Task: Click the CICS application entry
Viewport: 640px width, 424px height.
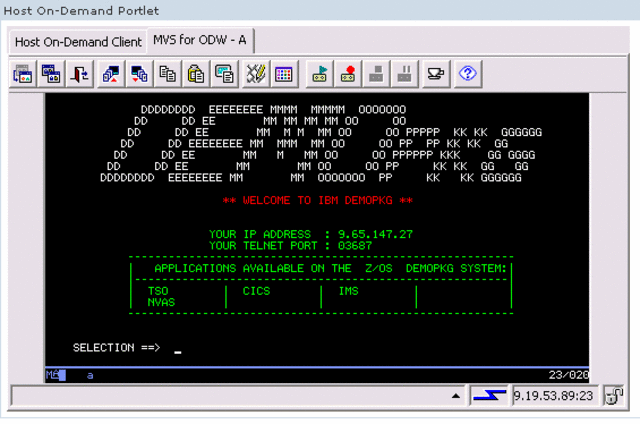Action: pyautogui.click(x=256, y=291)
